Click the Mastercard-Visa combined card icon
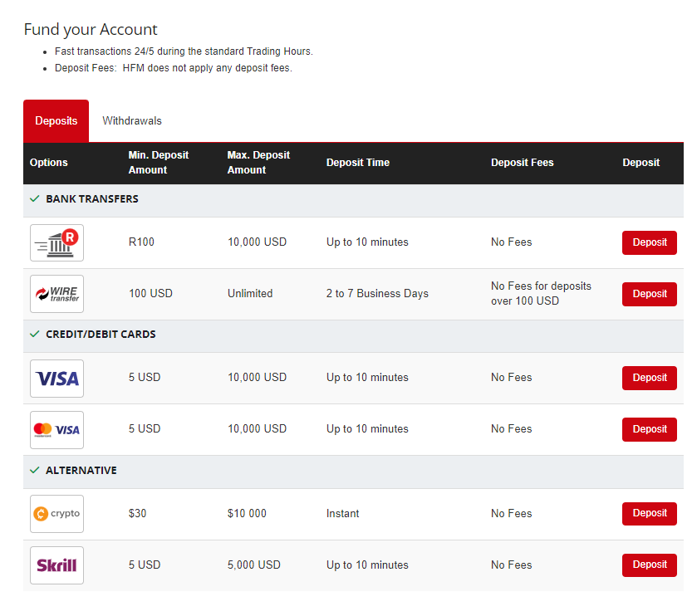 point(56,429)
